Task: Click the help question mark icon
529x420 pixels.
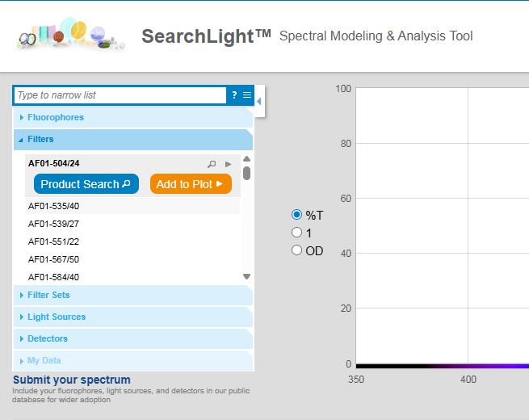Action: [x=234, y=95]
